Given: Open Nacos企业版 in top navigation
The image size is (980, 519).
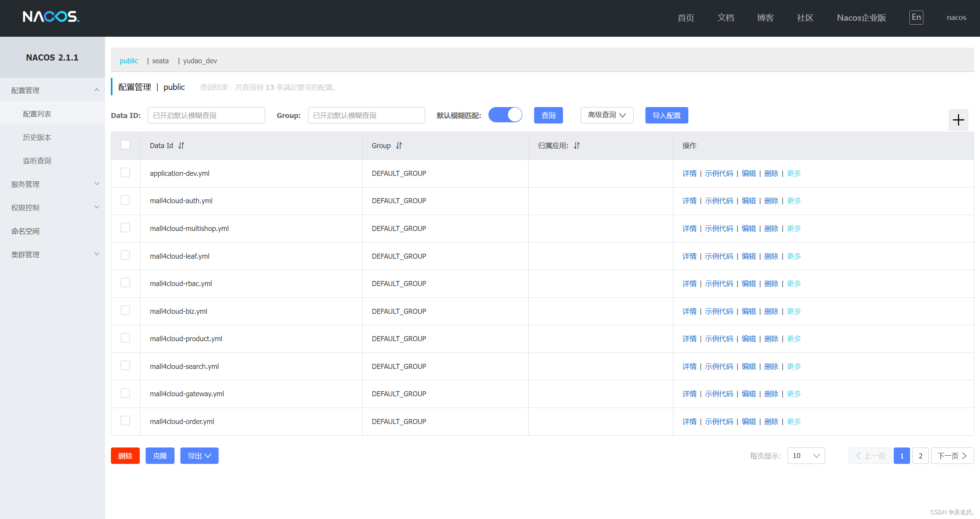Looking at the screenshot, I should tap(861, 18).
